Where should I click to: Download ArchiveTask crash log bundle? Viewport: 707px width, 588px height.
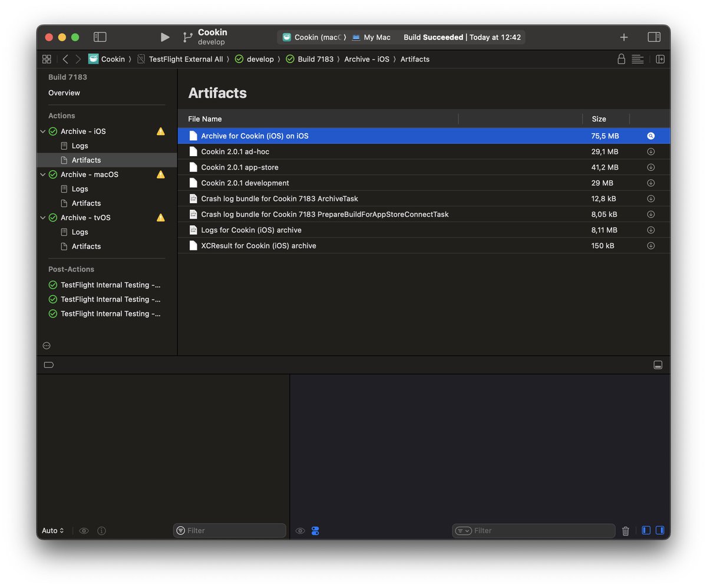650,199
